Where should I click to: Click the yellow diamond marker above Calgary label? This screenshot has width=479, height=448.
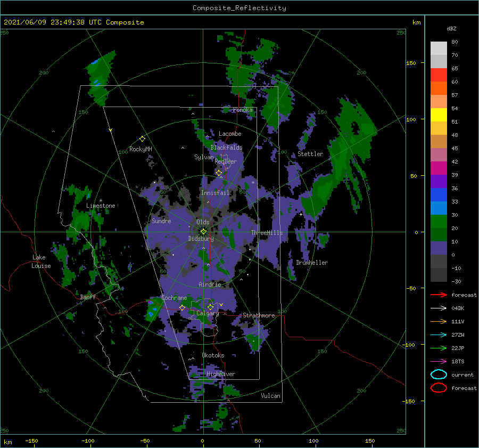210,307
